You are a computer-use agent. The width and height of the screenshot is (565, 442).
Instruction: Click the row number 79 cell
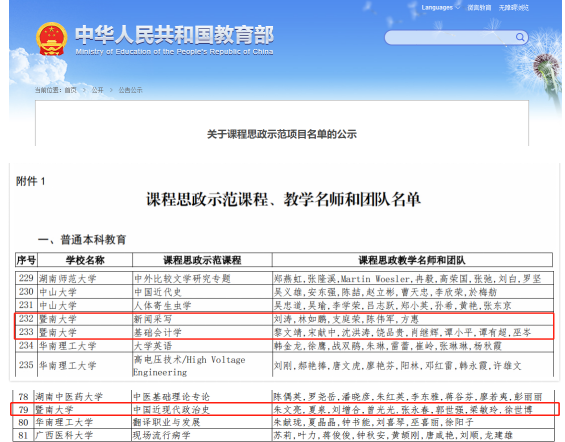[23, 410]
